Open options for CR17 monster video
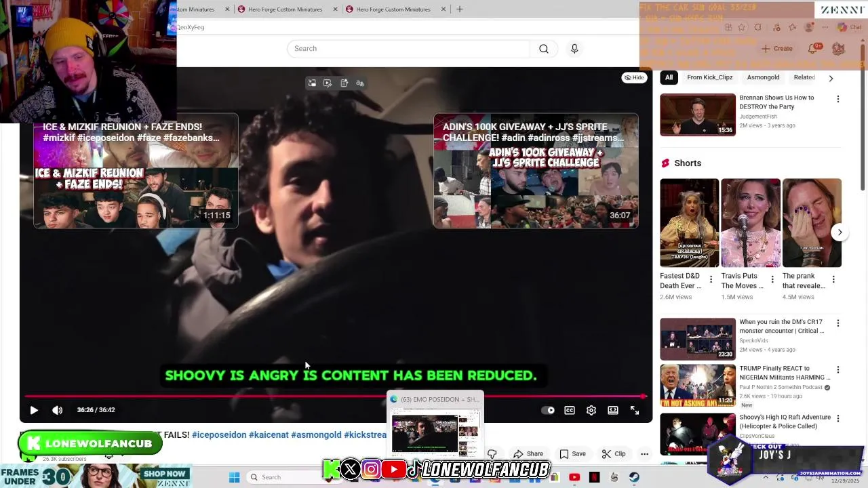Viewport: 868px width, 488px height. coord(838,324)
